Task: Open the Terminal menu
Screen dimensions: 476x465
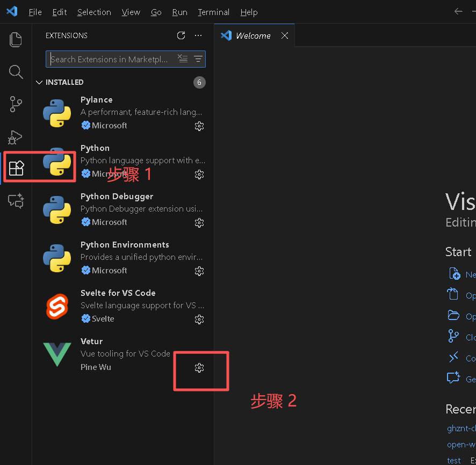Action: point(214,12)
